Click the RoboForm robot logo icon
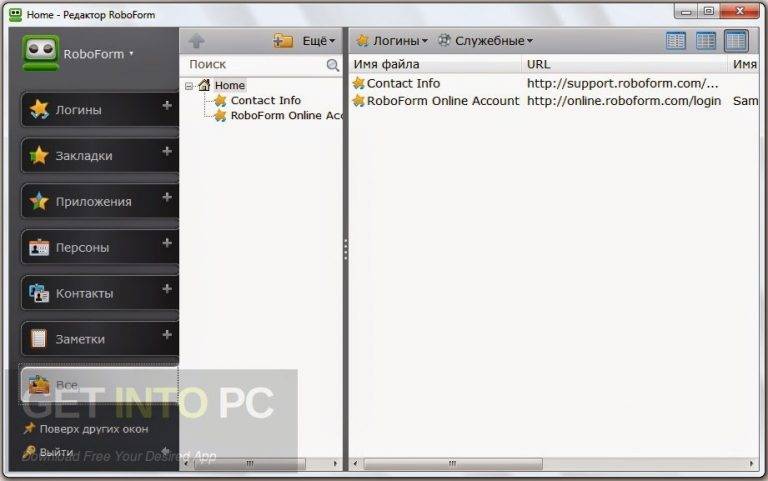Screen dimensions: 768x481 [x=41, y=53]
